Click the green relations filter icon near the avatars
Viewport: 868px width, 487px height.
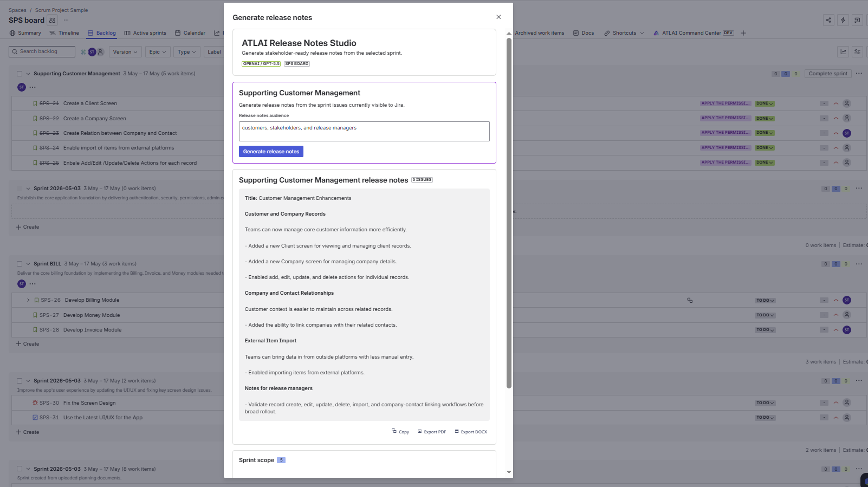[x=83, y=52]
